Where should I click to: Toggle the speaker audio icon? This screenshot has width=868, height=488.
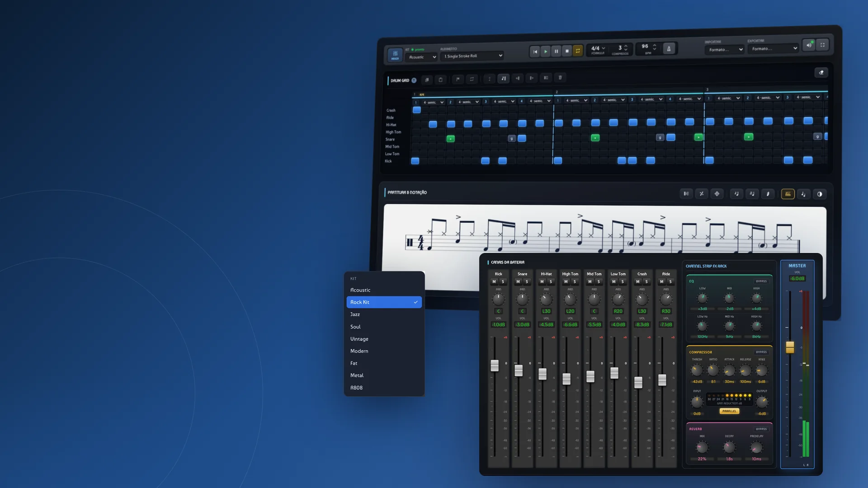point(809,45)
